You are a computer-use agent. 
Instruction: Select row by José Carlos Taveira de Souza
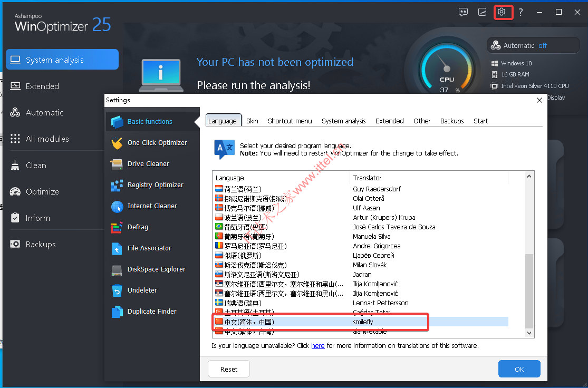click(x=361, y=227)
